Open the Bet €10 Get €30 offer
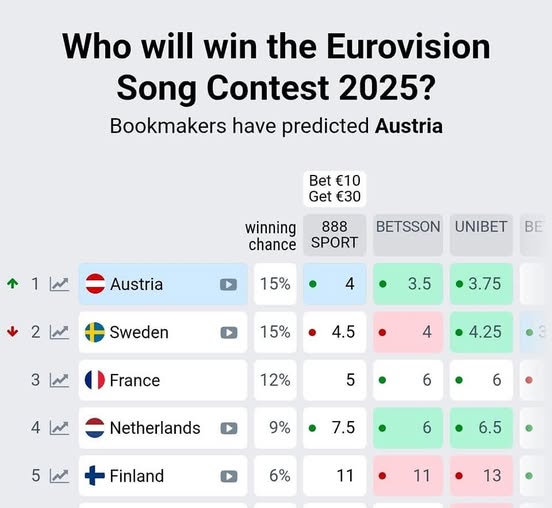552x508 pixels. coord(334,189)
